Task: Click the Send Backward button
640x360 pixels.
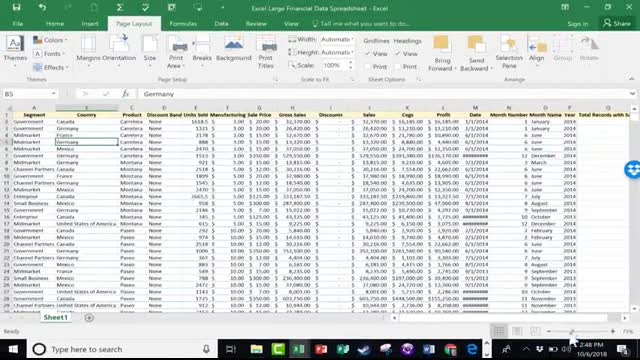Action: [476, 53]
